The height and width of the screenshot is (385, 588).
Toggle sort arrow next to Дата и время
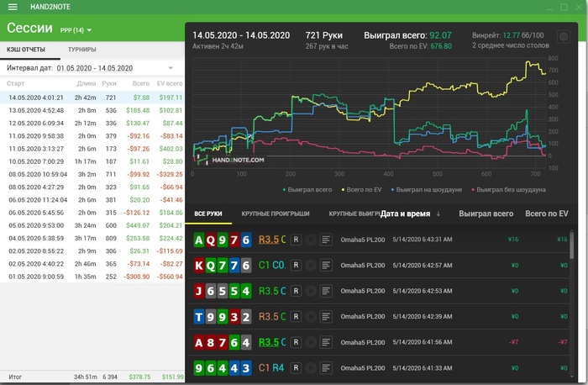point(438,214)
